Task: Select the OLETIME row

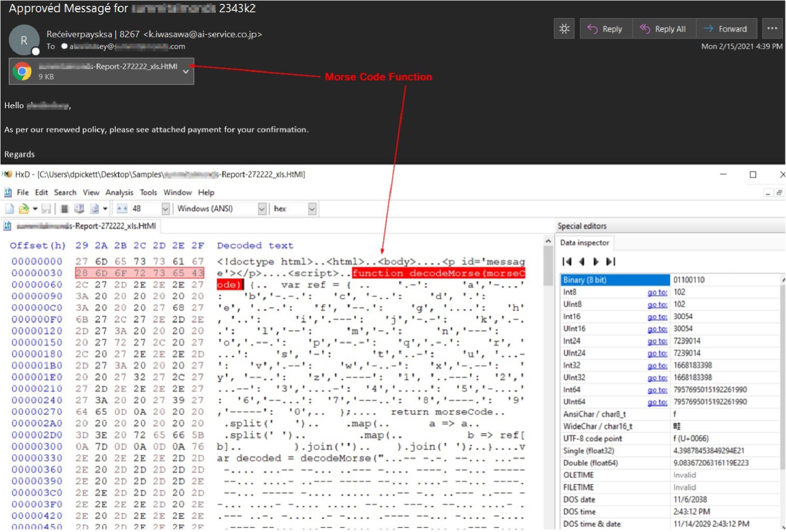Action: click(x=671, y=475)
